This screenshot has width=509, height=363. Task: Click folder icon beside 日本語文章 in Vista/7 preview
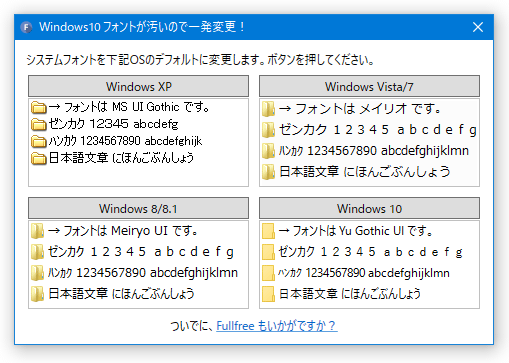268,172
